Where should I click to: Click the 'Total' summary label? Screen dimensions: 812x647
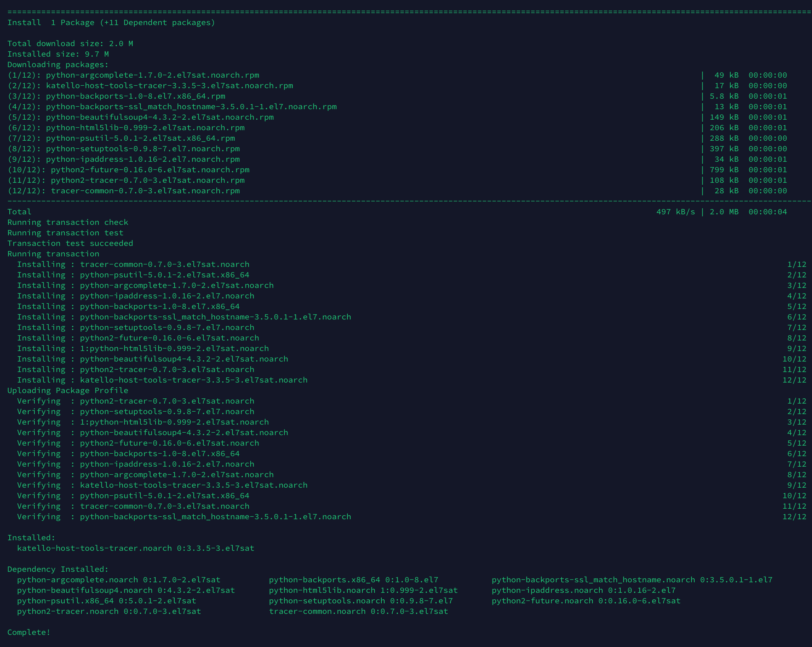point(19,212)
